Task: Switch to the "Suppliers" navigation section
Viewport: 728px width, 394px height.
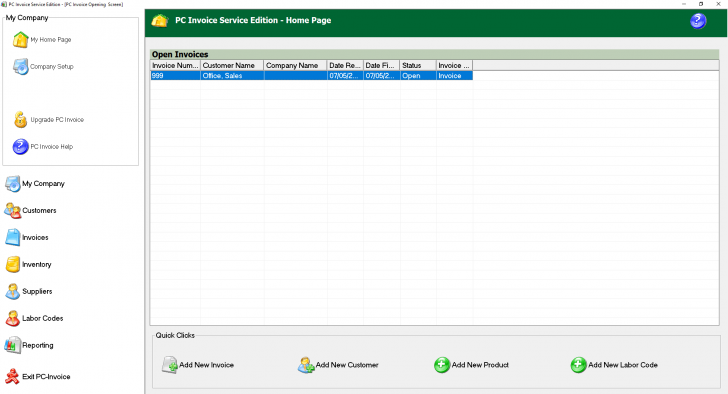Action: pyautogui.click(x=37, y=291)
